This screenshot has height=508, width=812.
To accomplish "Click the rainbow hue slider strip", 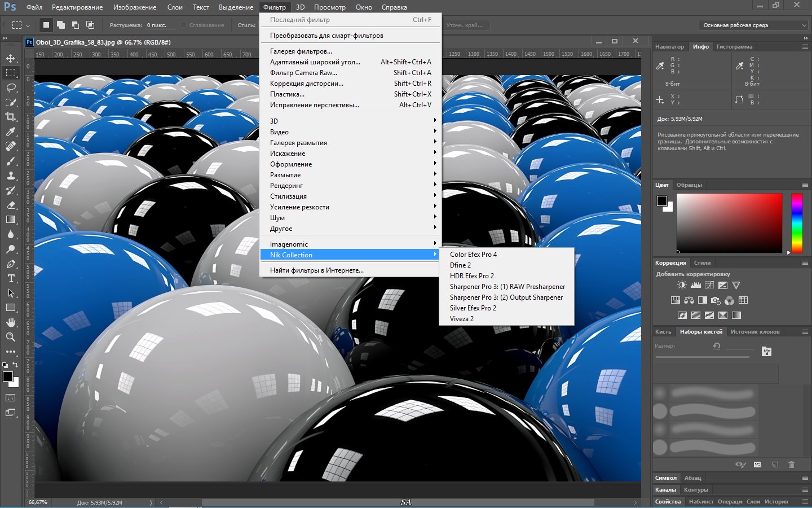I will (797, 223).
